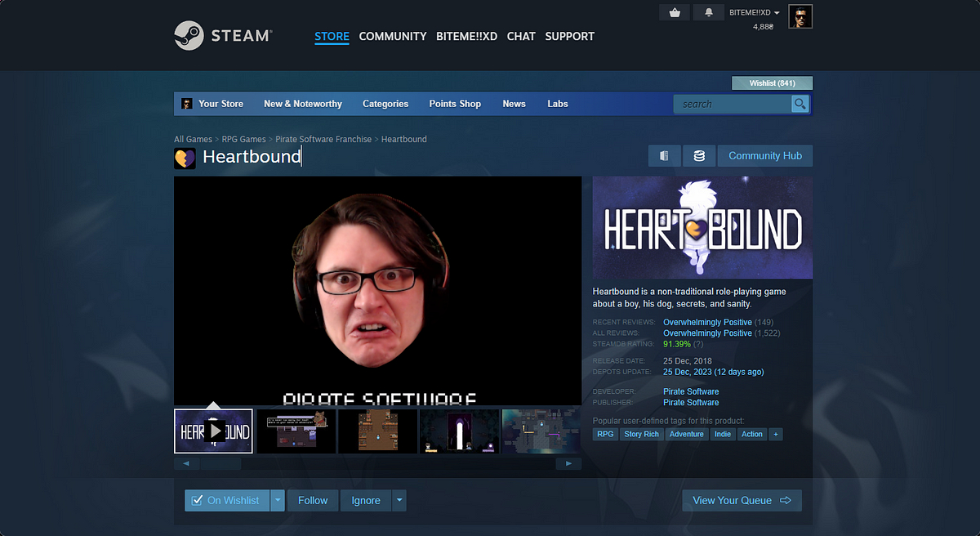Open the shopping cart icon
The width and height of the screenshot is (980, 536).
[x=675, y=12]
